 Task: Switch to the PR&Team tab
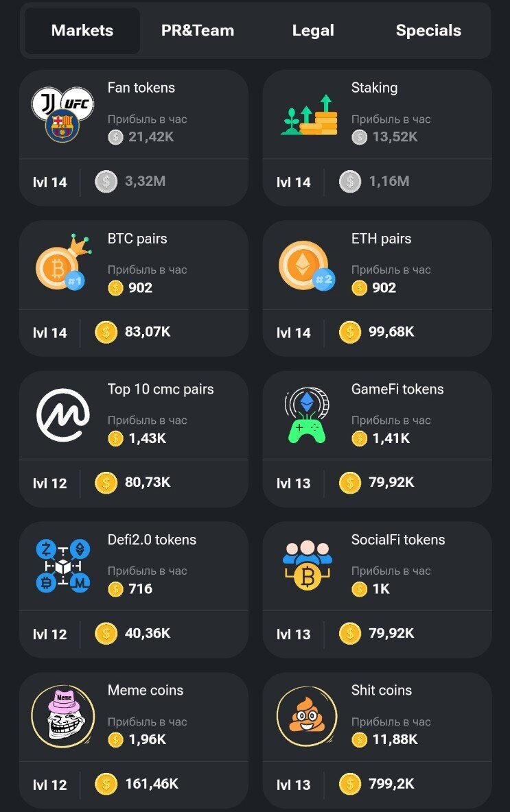pyautogui.click(x=198, y=31)
